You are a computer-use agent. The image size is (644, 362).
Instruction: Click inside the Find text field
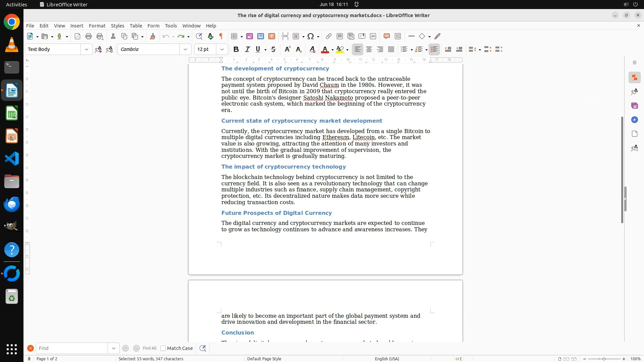pyautogui.click(x=72, y=348)
